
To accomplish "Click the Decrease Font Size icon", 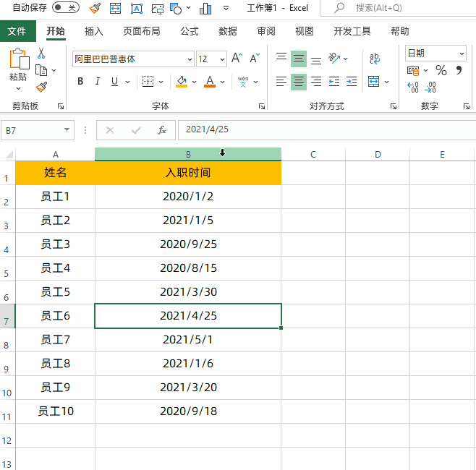I will click(x=255, y=58).
